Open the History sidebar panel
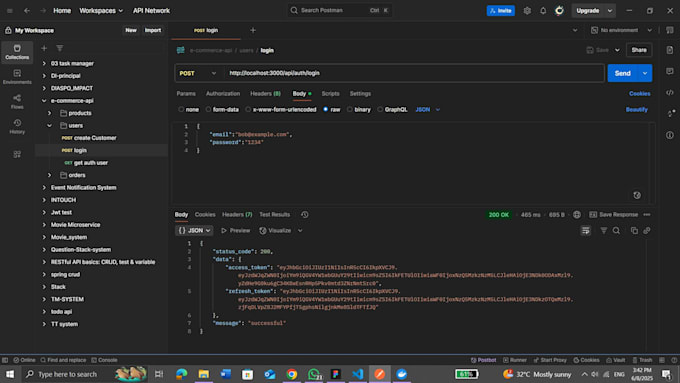This screenshot has height=383, width=680. [x=17, y=126]
